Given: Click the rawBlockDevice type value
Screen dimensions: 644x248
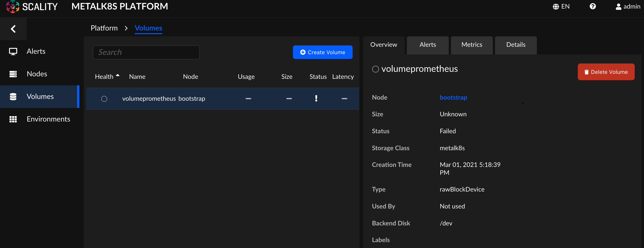Looking at the screenshot, I should 462,189.
